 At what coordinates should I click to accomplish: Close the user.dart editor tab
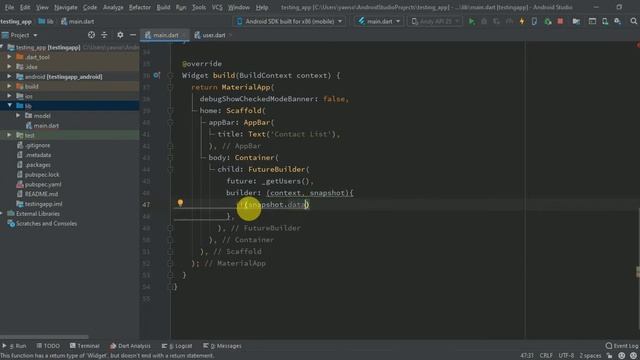(x=230, y=36)
